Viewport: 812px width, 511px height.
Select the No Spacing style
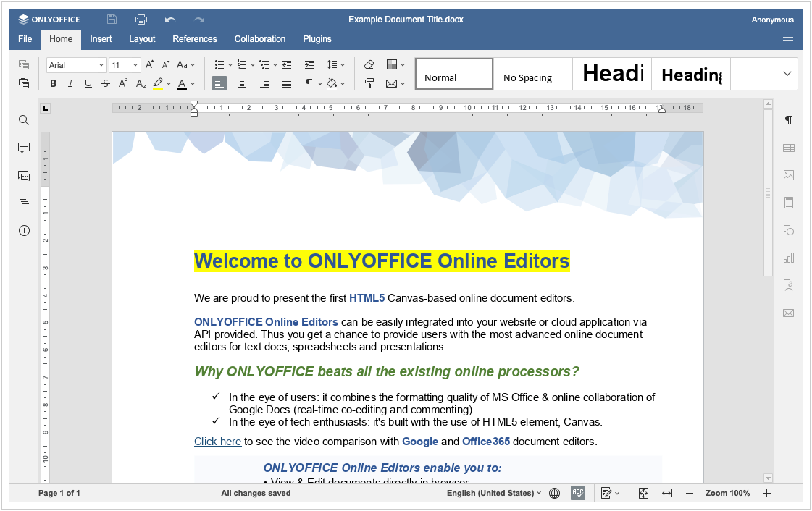coord(533,73)
